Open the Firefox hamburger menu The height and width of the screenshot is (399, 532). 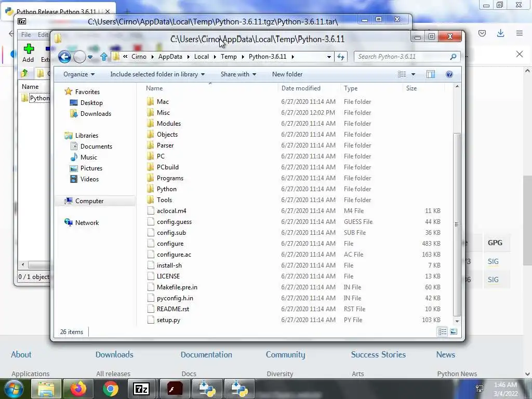click(520, 33)
